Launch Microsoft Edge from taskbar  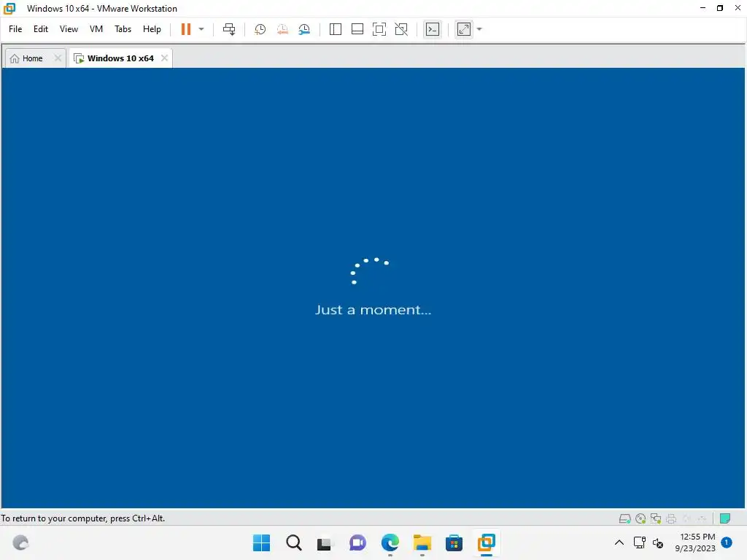coord(390,542)
